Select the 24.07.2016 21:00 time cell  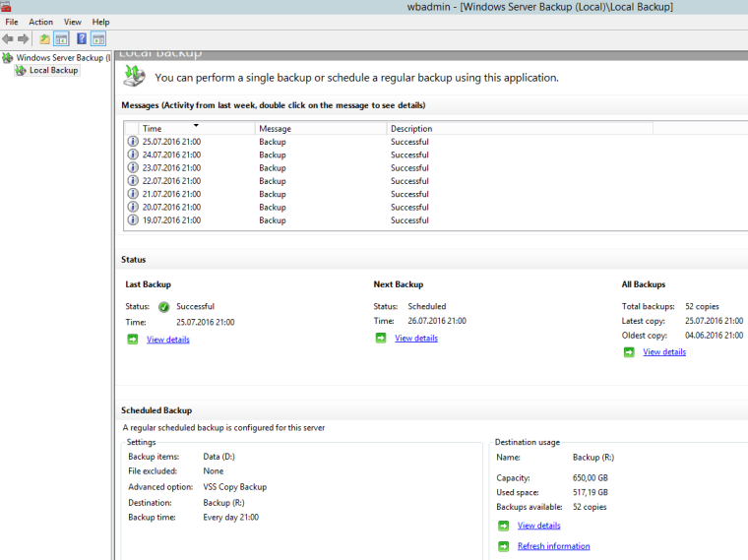[x=171, y=155]
